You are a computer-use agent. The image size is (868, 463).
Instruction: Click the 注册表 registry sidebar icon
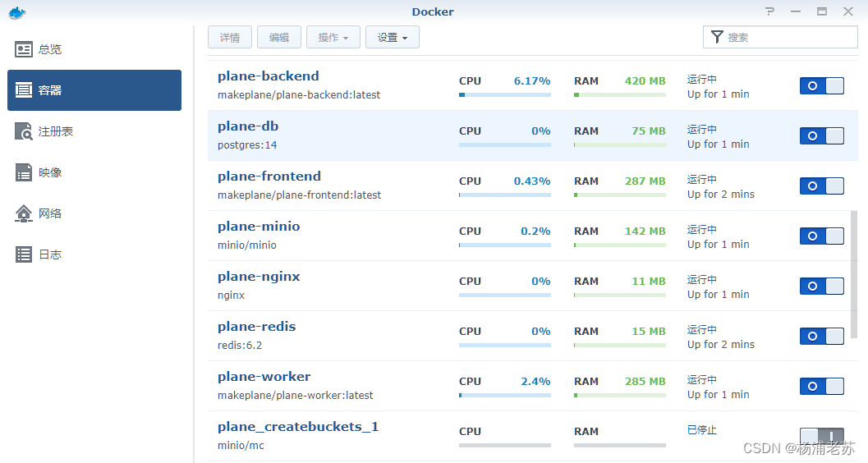tap(23, 131)
